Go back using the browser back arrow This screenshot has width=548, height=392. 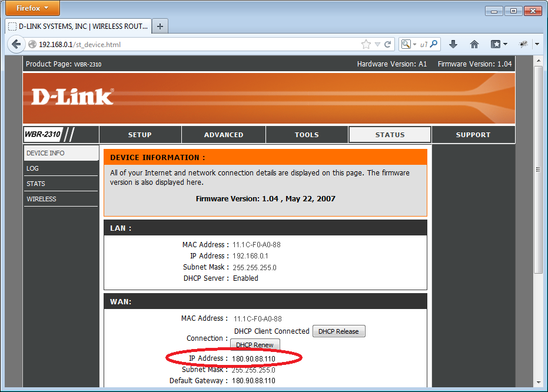16,44
